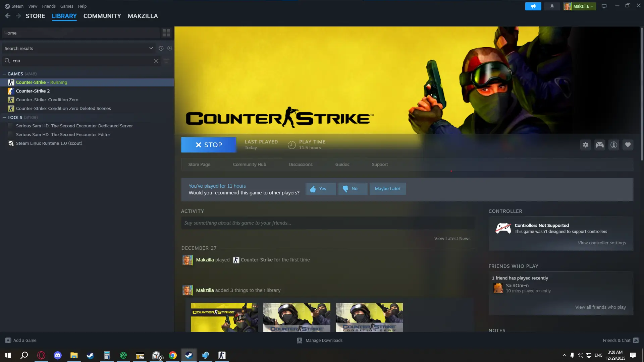This screenshot has height=362, width=644.
Task: Open File Explorer from the taskbar
Action: tap(74, 355)
